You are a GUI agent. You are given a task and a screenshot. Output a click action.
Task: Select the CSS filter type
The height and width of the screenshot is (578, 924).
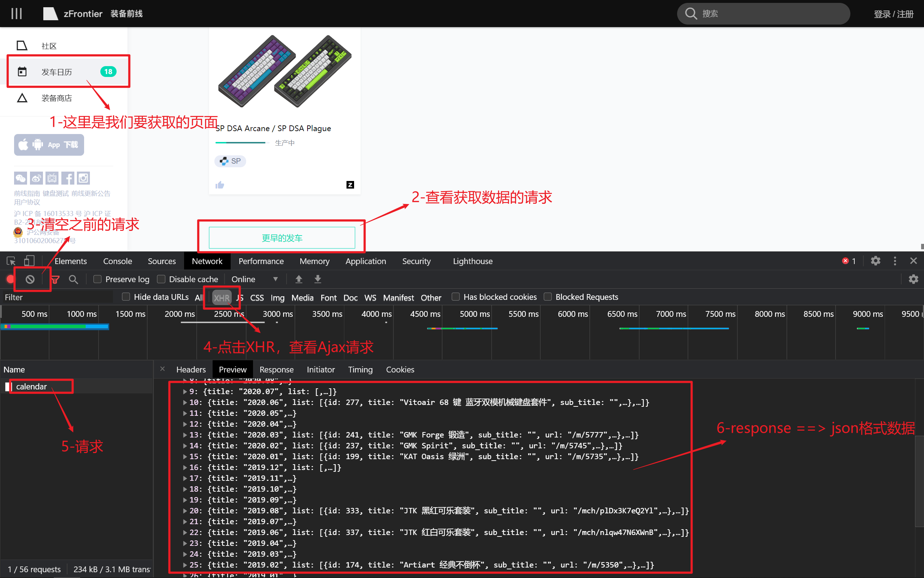click(257, 298)
